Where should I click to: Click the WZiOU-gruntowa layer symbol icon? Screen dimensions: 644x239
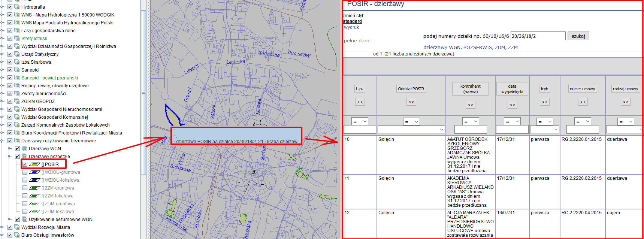pos(34,172)
